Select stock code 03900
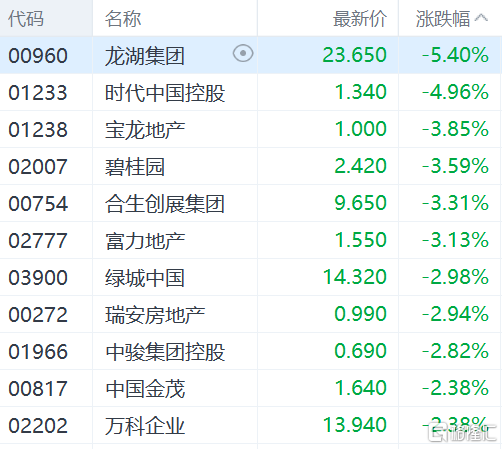The width and height of the screenshot is (503, 449). 38,277
